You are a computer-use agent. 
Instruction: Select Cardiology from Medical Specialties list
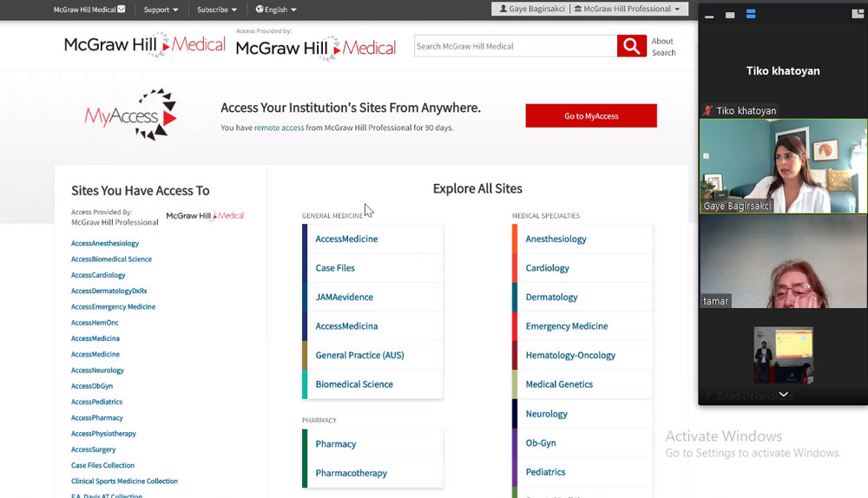(547, 268)
